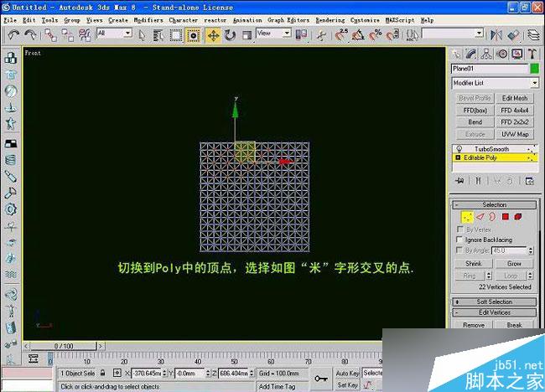The width and height of the screenshot is (545, 392).
Task: Collapse the Selection rollout
Action: [495, 204]
